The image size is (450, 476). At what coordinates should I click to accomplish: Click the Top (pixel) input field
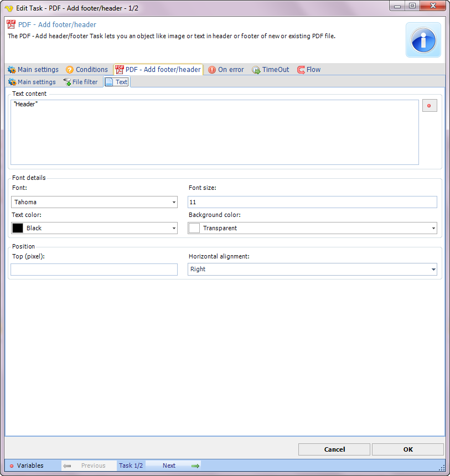coord(94,270)
